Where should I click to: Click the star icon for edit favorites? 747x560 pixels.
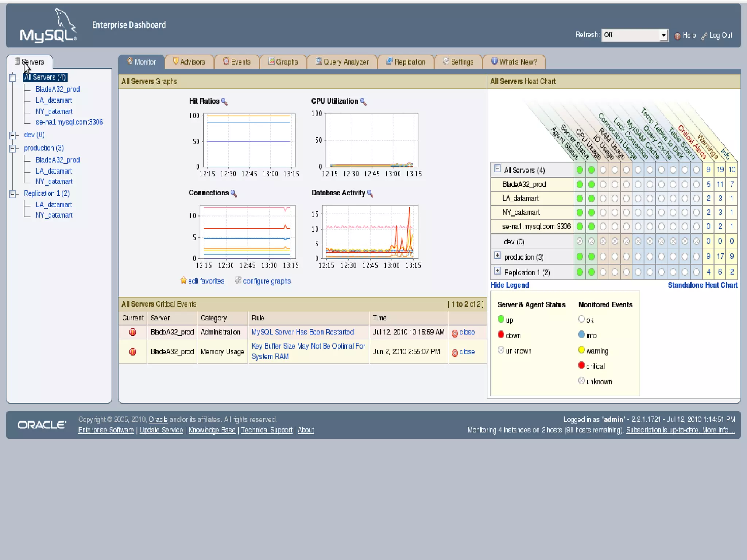(183, 280)
